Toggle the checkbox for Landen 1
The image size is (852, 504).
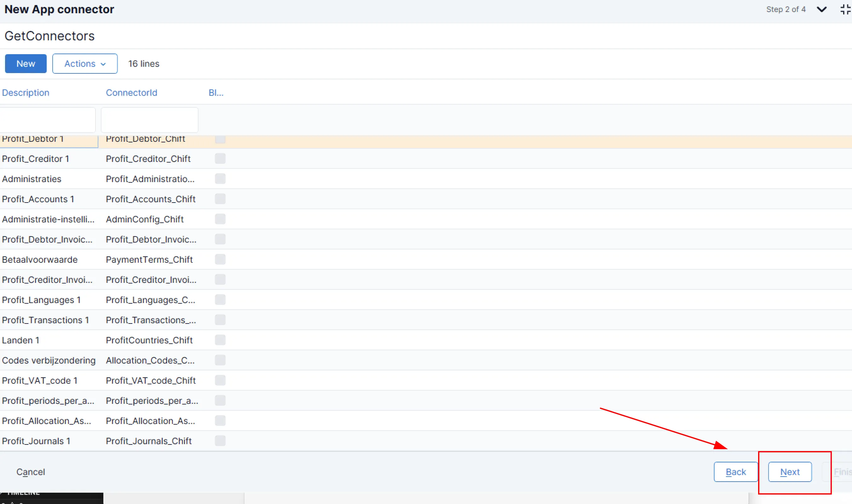[220, 340]
